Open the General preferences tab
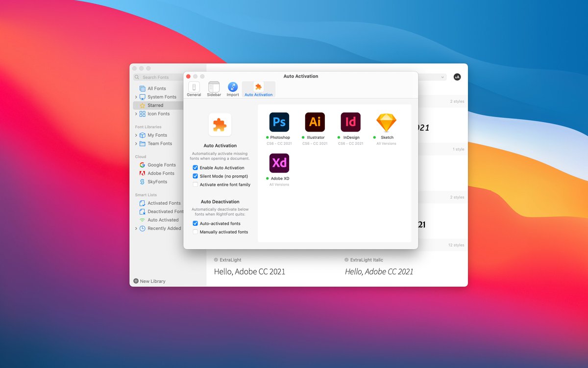588x368 pixels. tap(194, 89)
